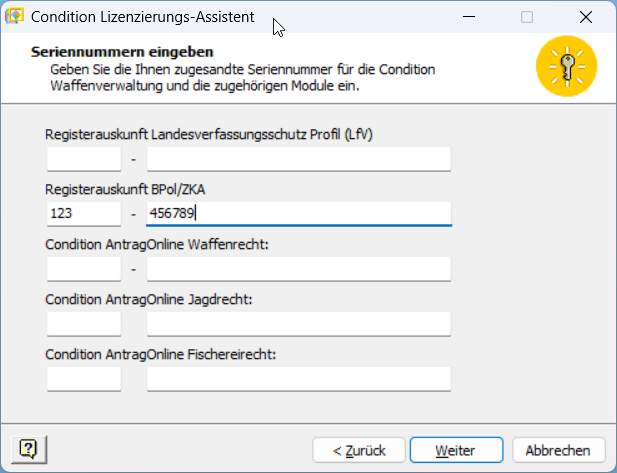Select the short AntragOnline Jagdrecht prefix field
Screen dimensions: 617x473
84,323
